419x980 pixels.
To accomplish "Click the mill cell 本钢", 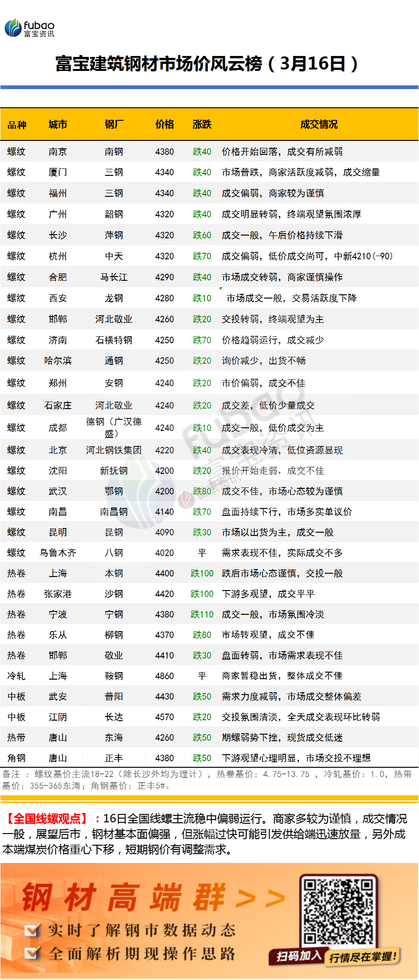I will (114, 573).
